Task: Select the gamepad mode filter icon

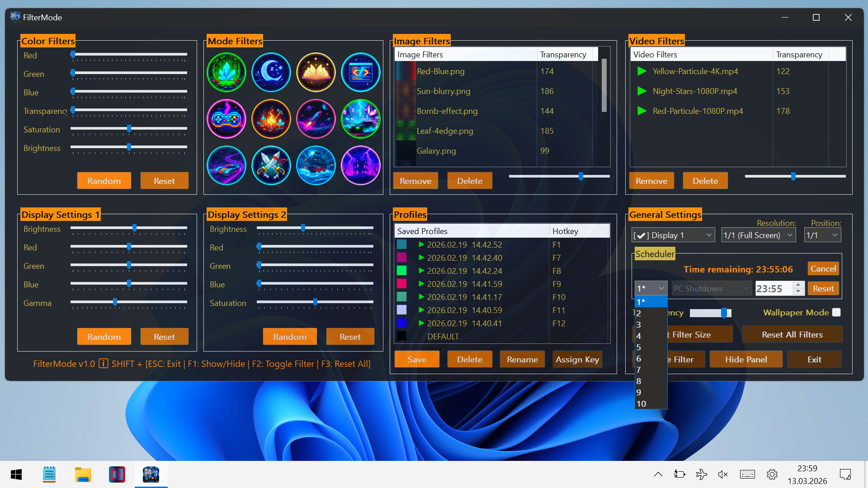Action: click(x=226, y=119)
